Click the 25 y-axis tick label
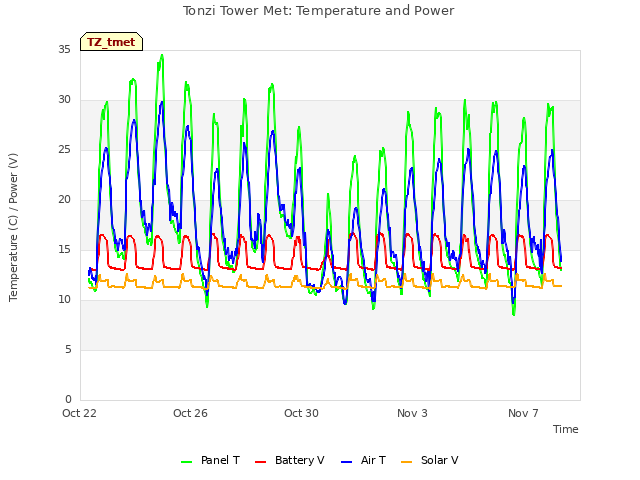Viewport: 640px width, 480px height. click(x=64, y=150)
